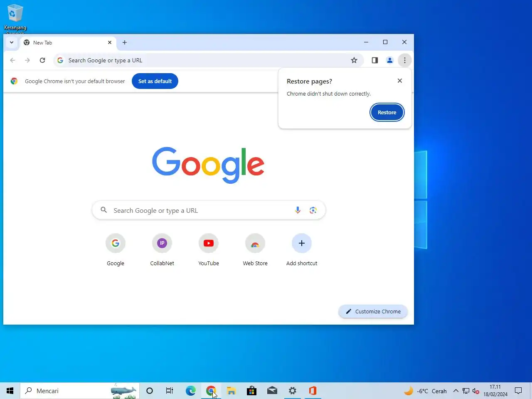Open the Windows Start menu
This screenshot has height=399, width=532.
tap(10, 391)
